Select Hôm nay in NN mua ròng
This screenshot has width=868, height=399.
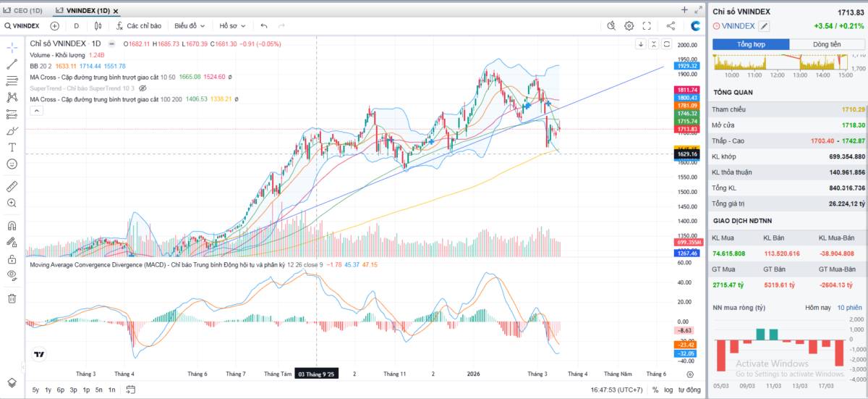tap(817, 308)
